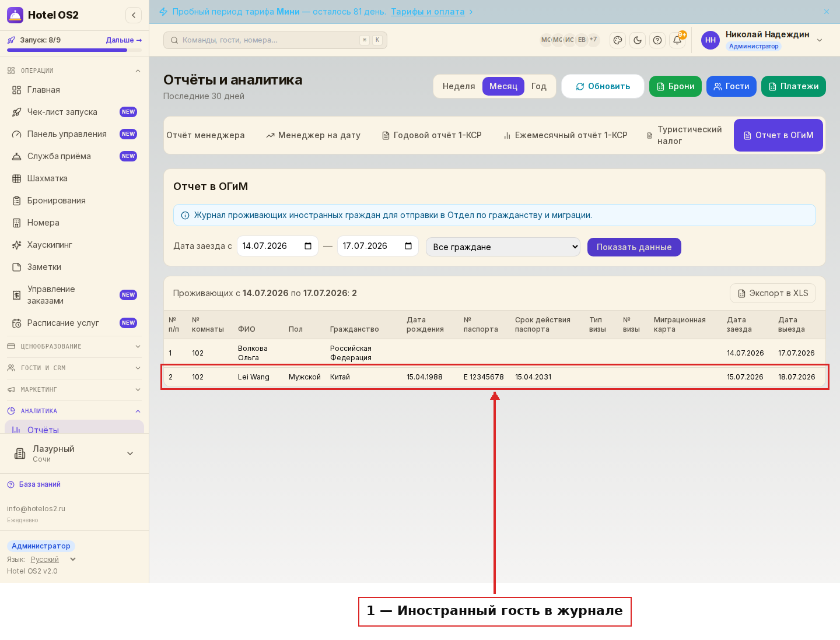Open Главная in the sidebar
The height and width of the screenshot is (640, 840).
tap(74, 90)
